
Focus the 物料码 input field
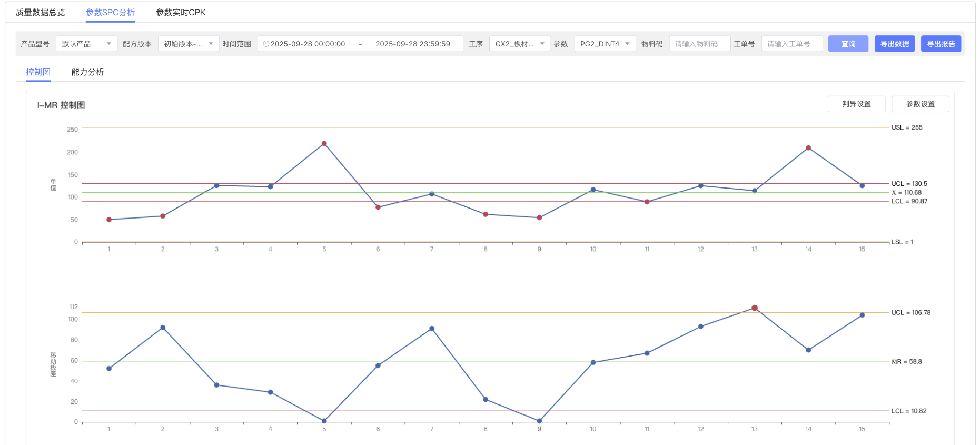[699, 44]
